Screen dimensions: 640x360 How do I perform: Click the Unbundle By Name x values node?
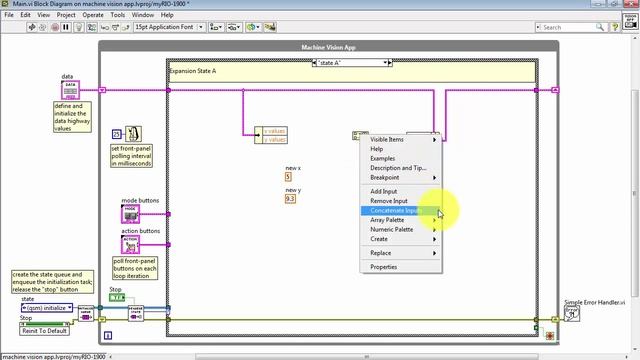click(271, 135)
